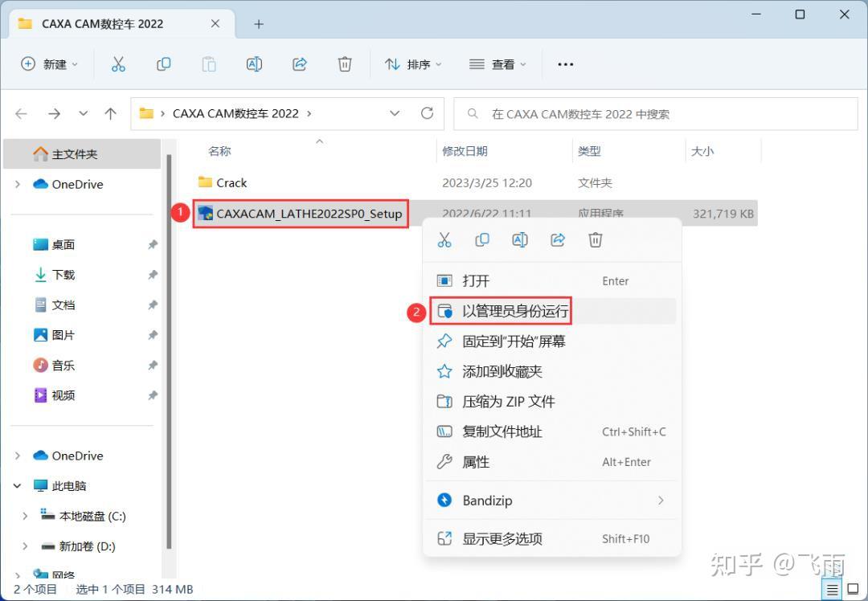Click the Copy icon in the toolbar

[x=163, y=63]
